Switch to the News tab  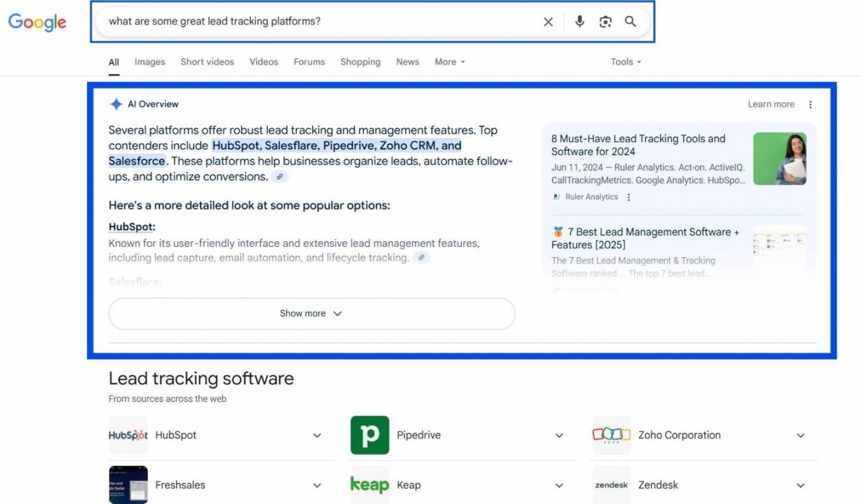(x=407, y=62)
